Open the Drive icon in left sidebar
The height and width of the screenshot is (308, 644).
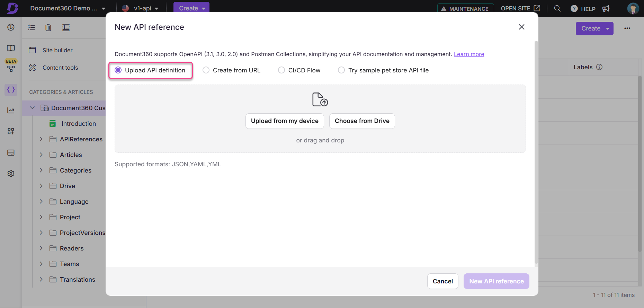(11, 153)
